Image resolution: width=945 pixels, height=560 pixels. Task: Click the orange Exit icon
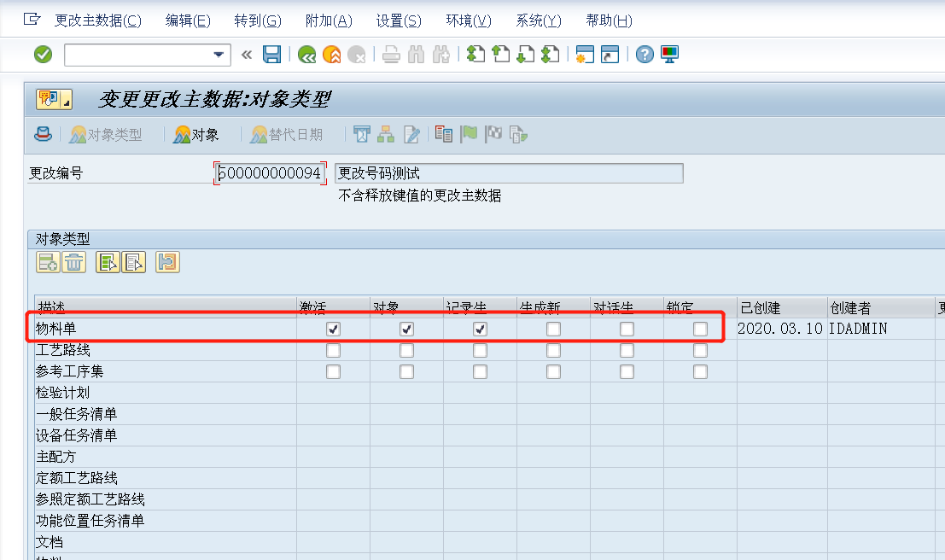pos(331,55)
